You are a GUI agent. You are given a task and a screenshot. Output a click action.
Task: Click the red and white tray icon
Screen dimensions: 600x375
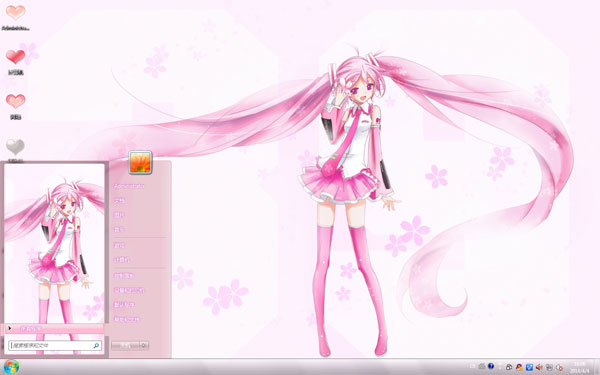[x=559, y=367]
